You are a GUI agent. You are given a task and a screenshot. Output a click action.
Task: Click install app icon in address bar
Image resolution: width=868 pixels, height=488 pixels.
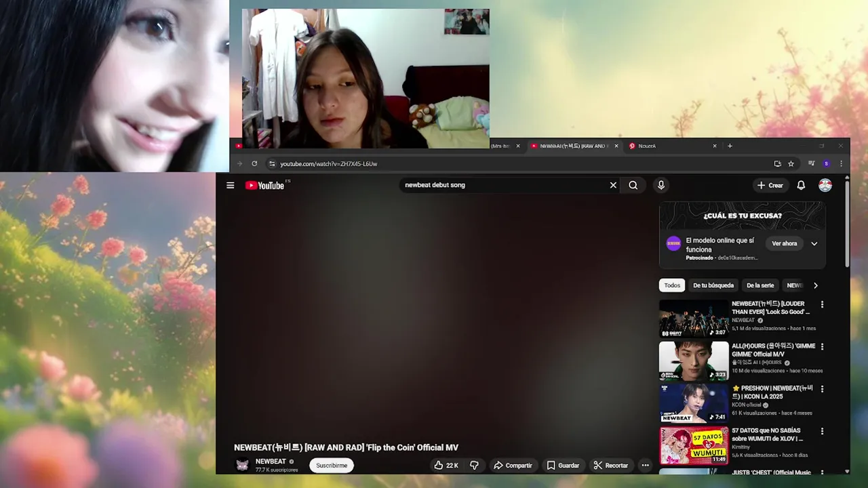(x=777, y=163)
